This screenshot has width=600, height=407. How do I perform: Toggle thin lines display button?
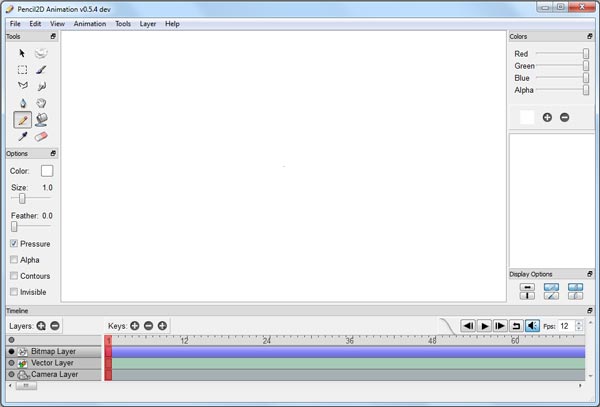[x=551, y=296]
